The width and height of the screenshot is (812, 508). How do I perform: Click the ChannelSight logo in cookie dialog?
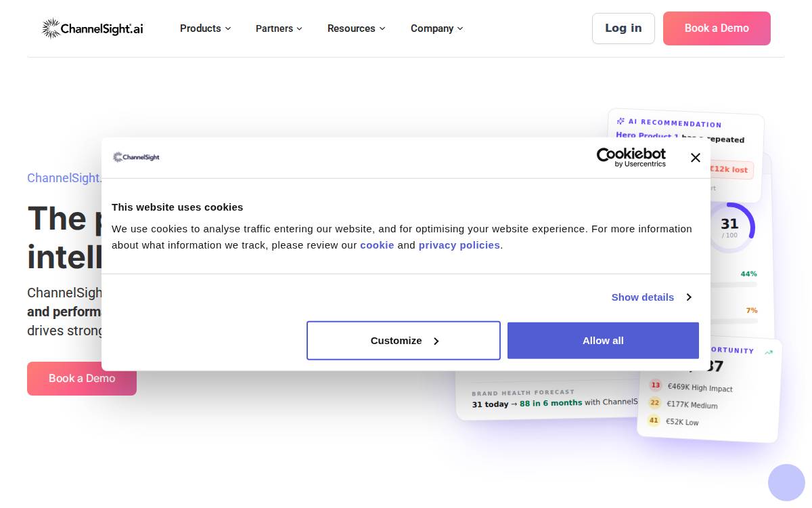[136, 157]
